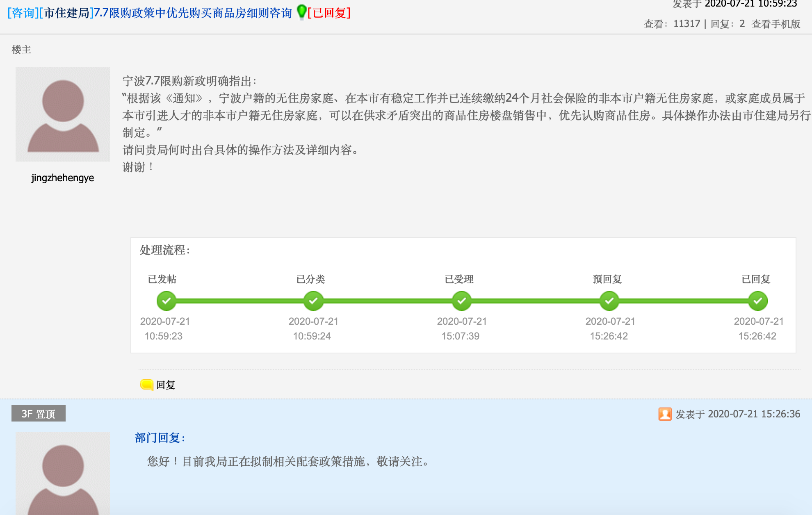Click the 已受理 green checkmark step
The width and height of the screenshot is (812, 515).
[462, 301]
